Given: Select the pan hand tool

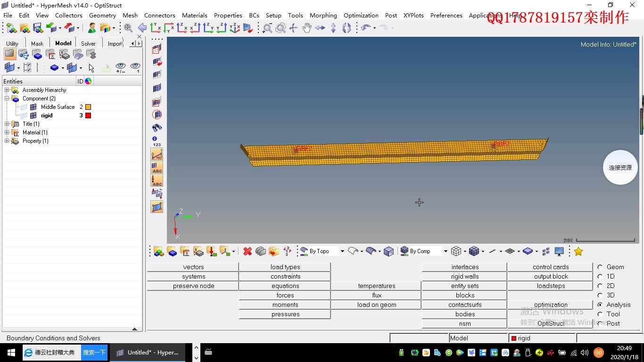Looking at the screenshot, I should point(307,28).
